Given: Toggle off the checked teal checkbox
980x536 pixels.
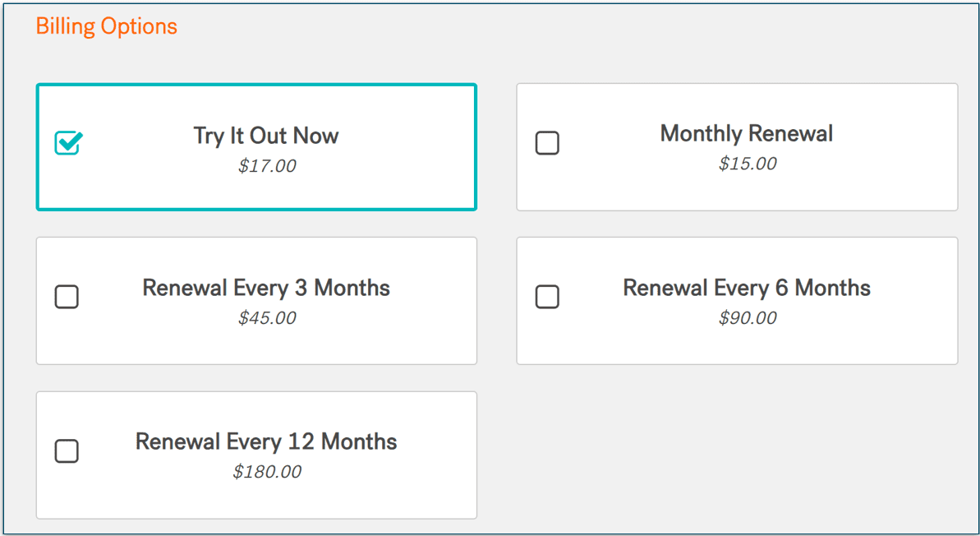Looking at the screenshot, I should pos(67,143).
